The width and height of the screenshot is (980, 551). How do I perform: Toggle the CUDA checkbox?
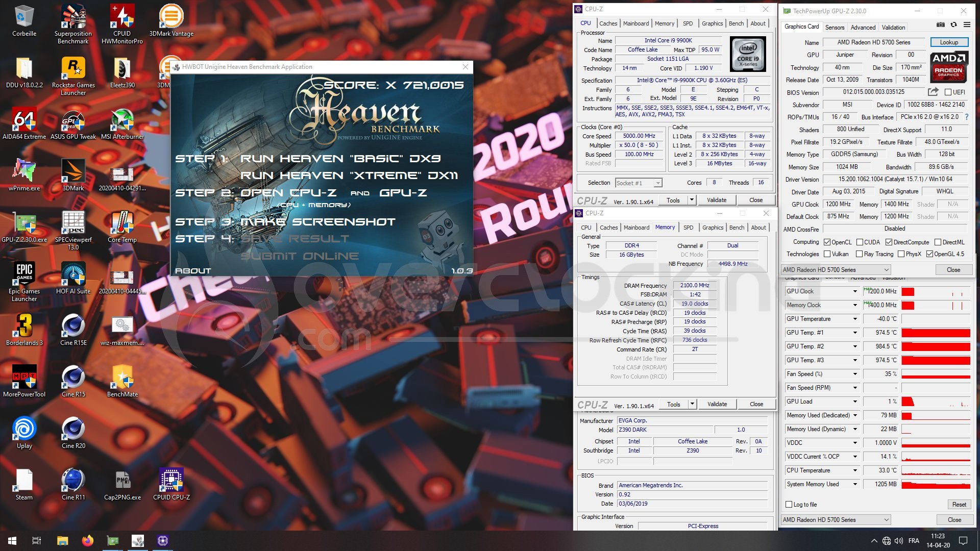point(860,242)
